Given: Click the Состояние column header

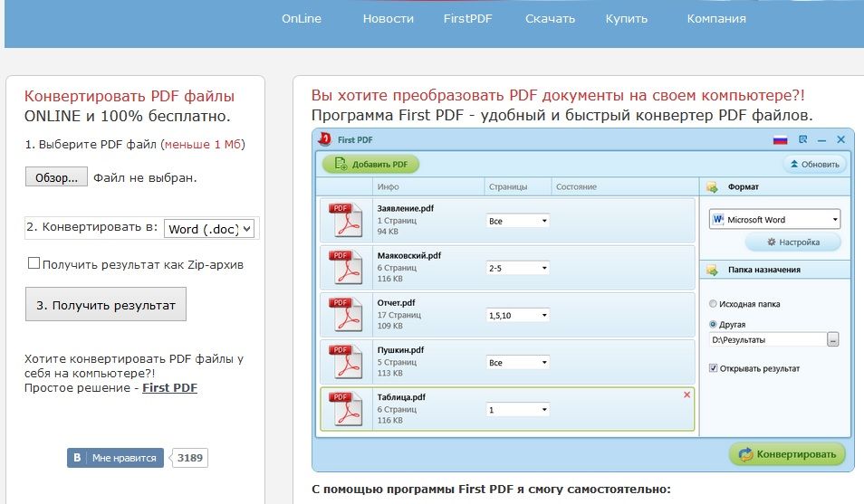Looking at the screenshot, I should [576, 186].
